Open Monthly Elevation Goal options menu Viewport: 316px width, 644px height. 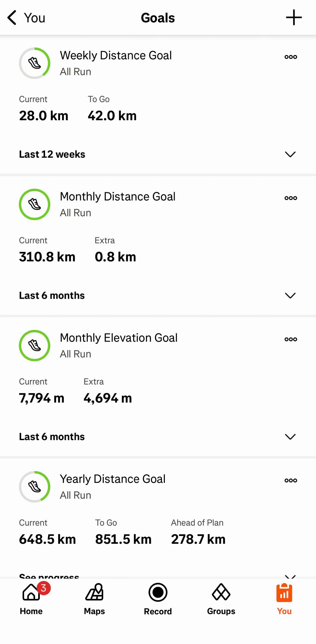291,339
